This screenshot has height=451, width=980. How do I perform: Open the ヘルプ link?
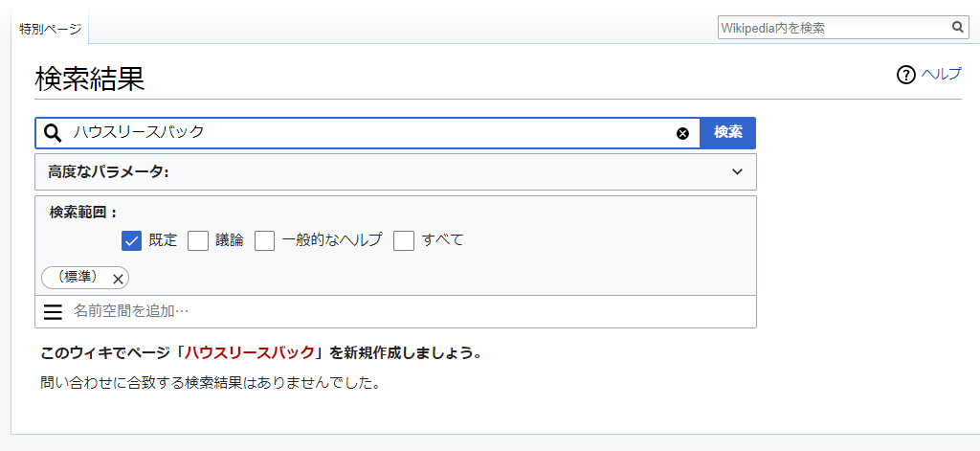[x=942, y=75]
